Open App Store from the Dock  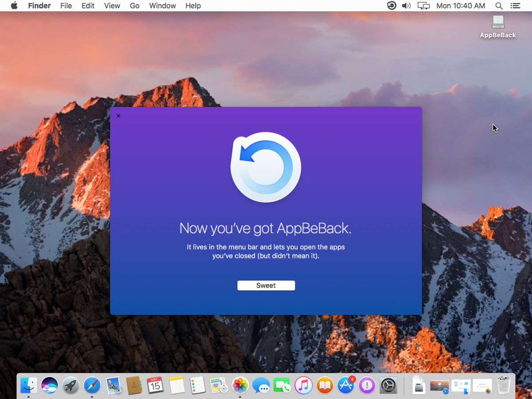point(346,385)
